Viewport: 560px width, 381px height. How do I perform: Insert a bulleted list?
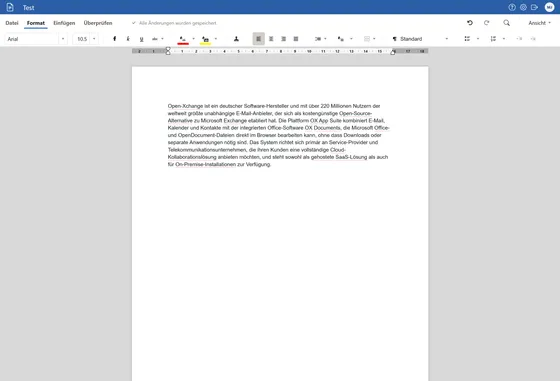pos(467,39)
